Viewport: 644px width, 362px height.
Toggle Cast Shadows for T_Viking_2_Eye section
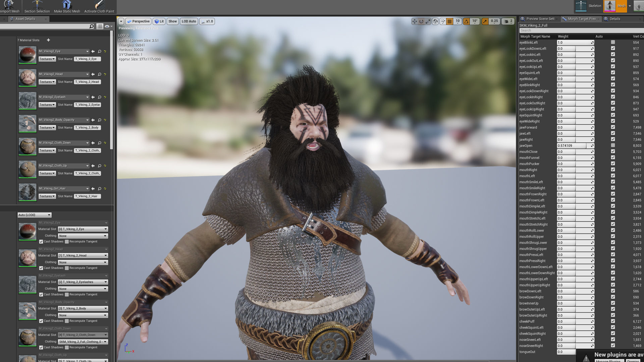coord(41,242)
